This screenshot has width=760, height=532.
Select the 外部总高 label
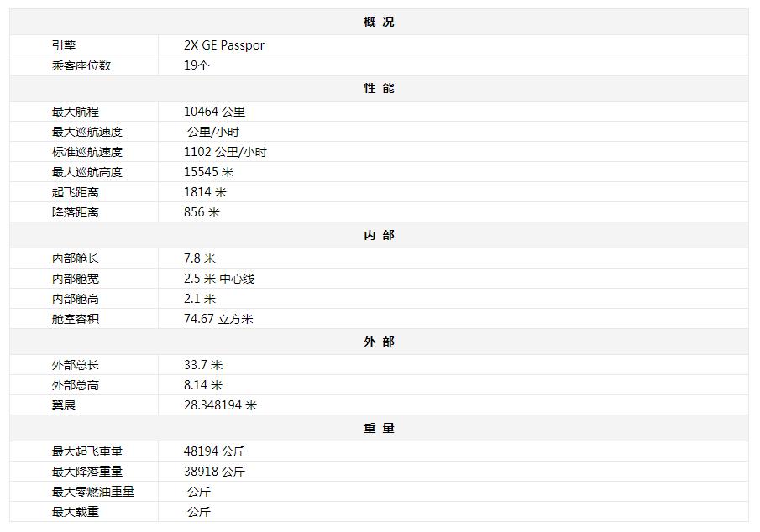coord(76,385)
